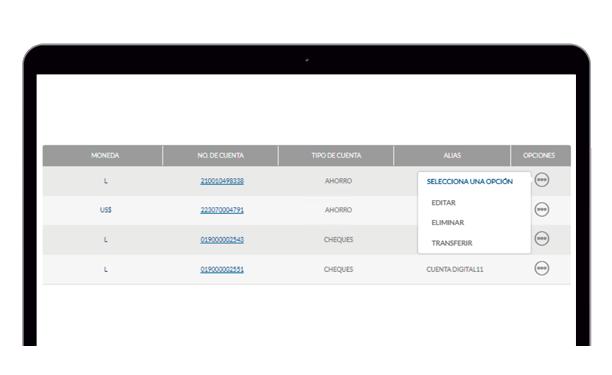
Task: Open account number 019000002543 link
Action: (x=222, y=240)
